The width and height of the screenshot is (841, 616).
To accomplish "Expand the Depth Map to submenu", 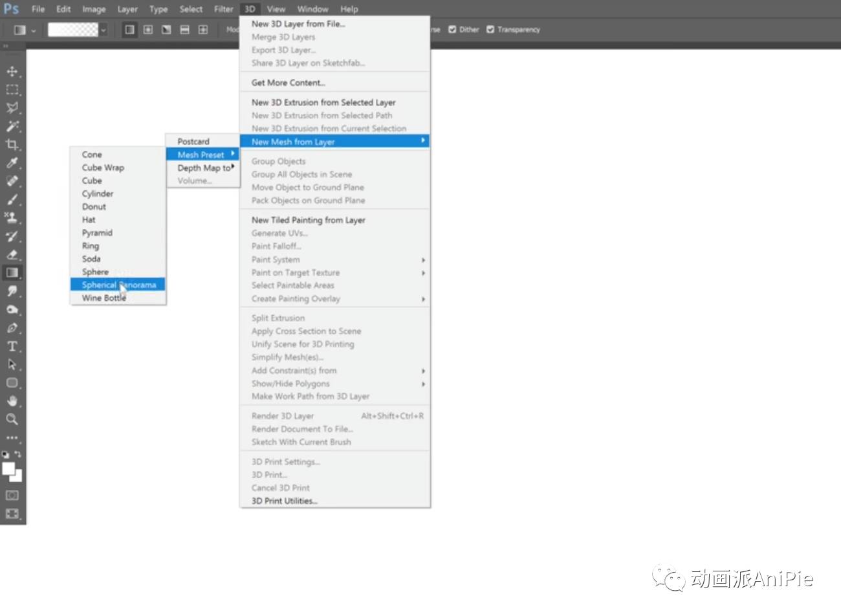I will click(x=202, y=168).
